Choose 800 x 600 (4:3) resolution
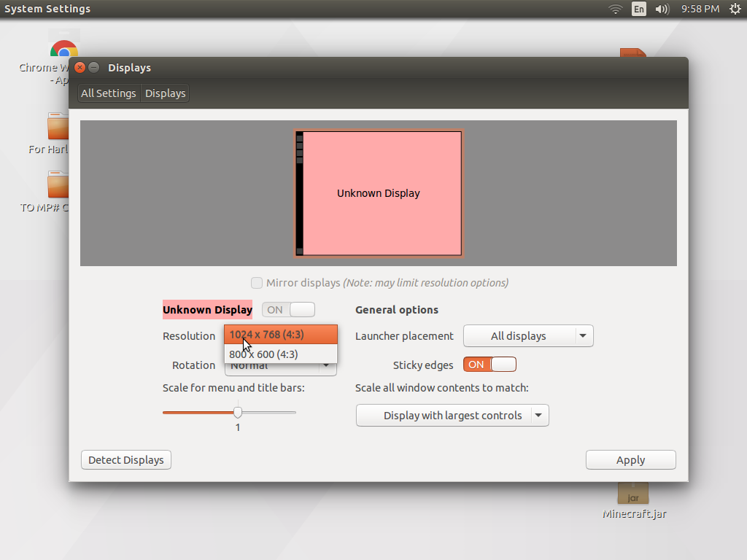 pos(281,355)
